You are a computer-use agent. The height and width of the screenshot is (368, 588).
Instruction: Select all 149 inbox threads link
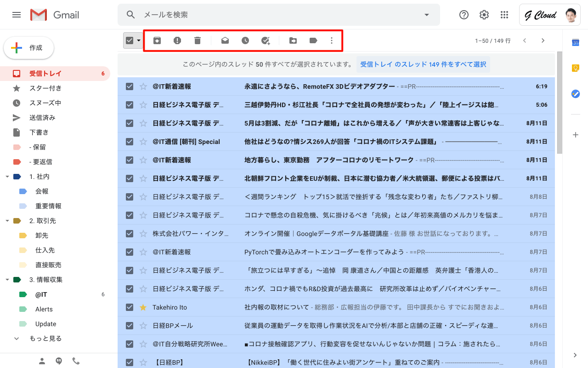423,64
